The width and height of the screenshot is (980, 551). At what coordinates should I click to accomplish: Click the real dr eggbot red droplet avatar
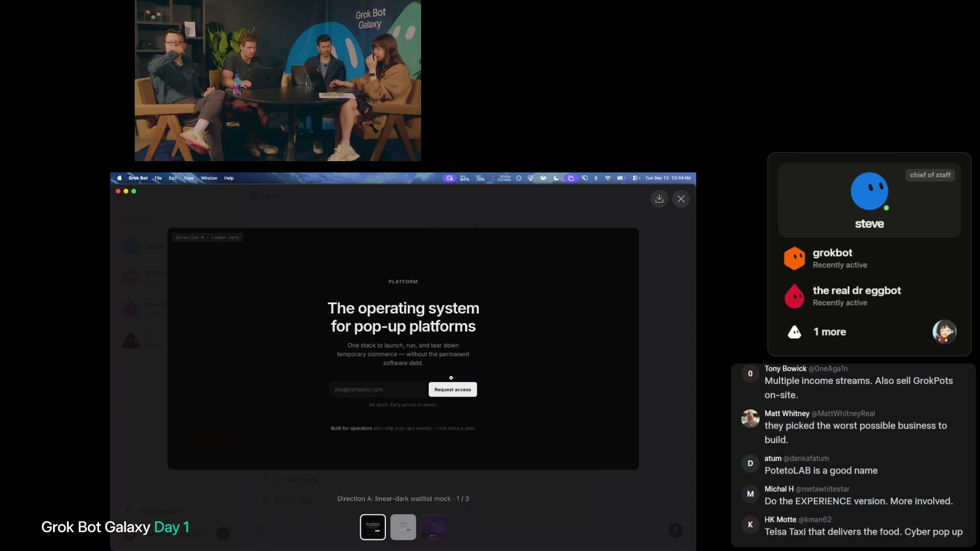pos(794,296)
